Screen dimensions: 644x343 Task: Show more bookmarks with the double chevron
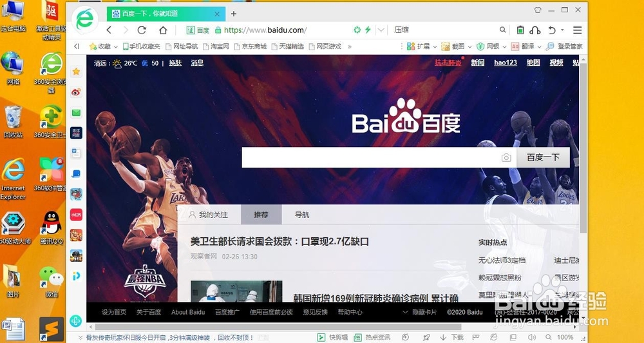point(350,46)
